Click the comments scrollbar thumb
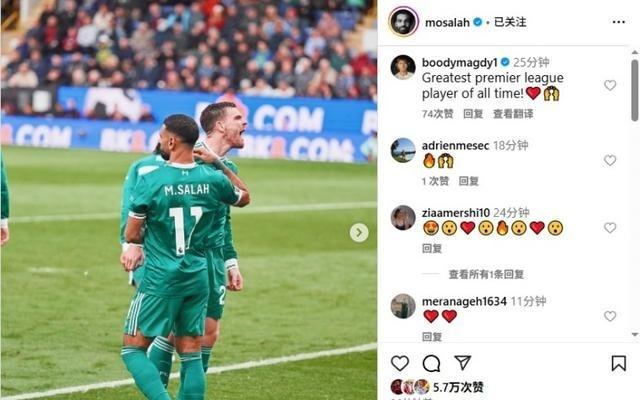This screenshot has height=400, width=640. [x=635, y=90]
